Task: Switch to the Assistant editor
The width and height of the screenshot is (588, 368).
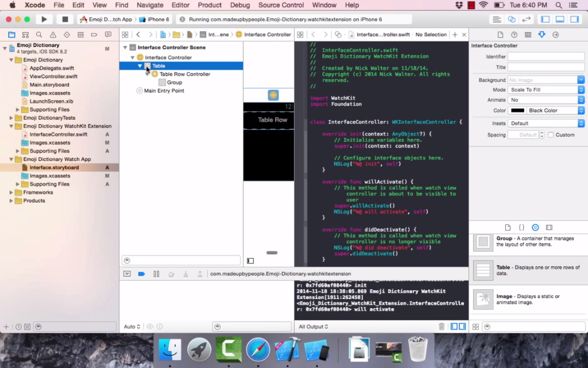Action: (512, 19)
